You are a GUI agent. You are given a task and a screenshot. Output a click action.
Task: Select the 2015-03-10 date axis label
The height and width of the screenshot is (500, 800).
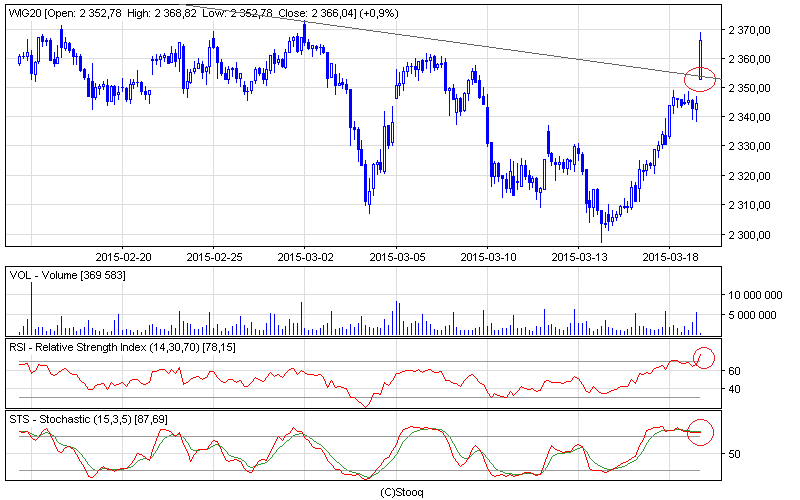point(488,257)
